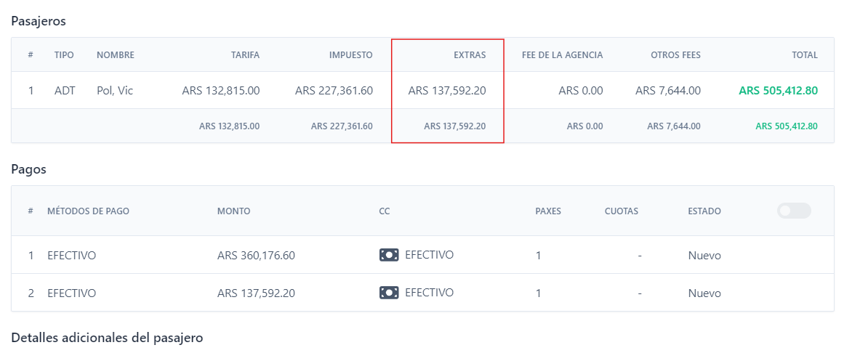
Task: Click the CUOTAS column header
Action: click(621, 211)
